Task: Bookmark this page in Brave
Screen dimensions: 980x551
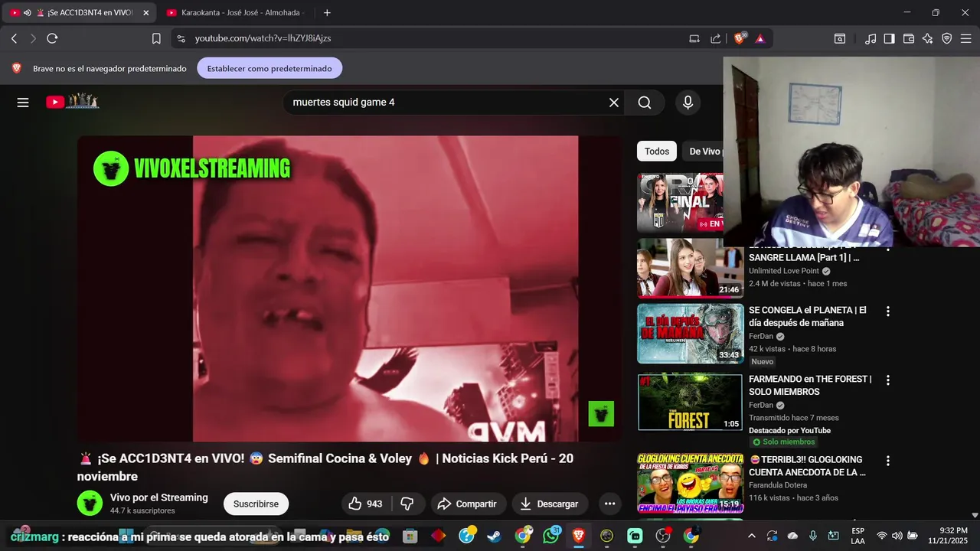Action: pyautogui.click(x=156, y=38)
